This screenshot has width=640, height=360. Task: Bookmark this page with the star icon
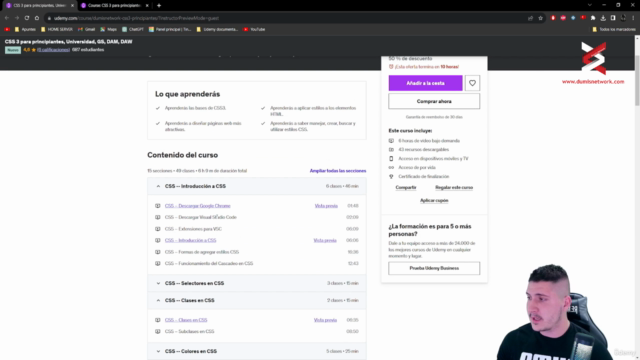(x=540, y=18)
